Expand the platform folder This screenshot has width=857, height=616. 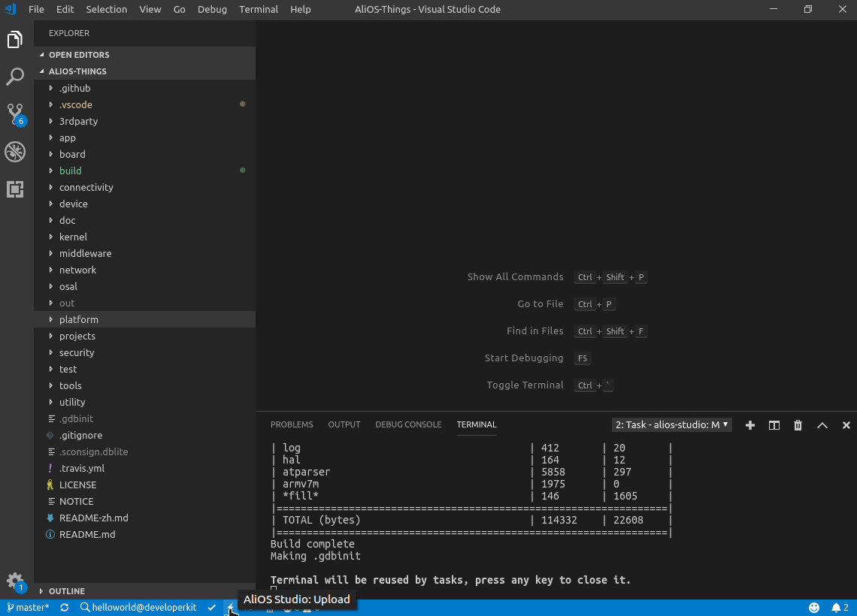(145, 319)
